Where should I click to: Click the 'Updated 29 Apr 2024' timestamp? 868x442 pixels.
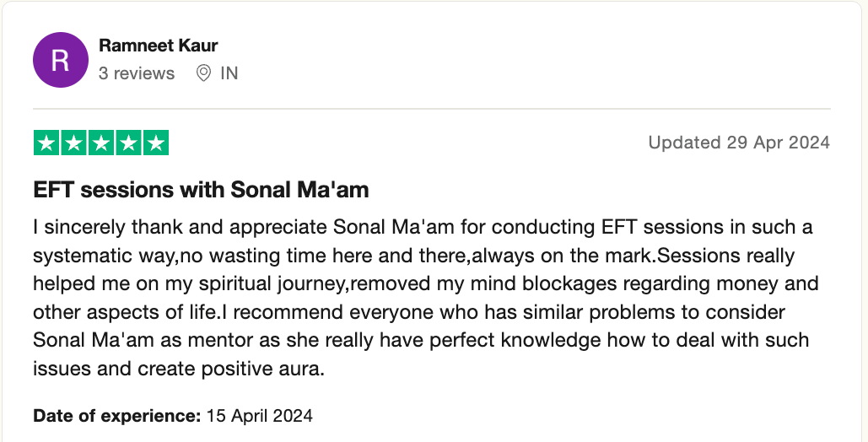[739, 143]
